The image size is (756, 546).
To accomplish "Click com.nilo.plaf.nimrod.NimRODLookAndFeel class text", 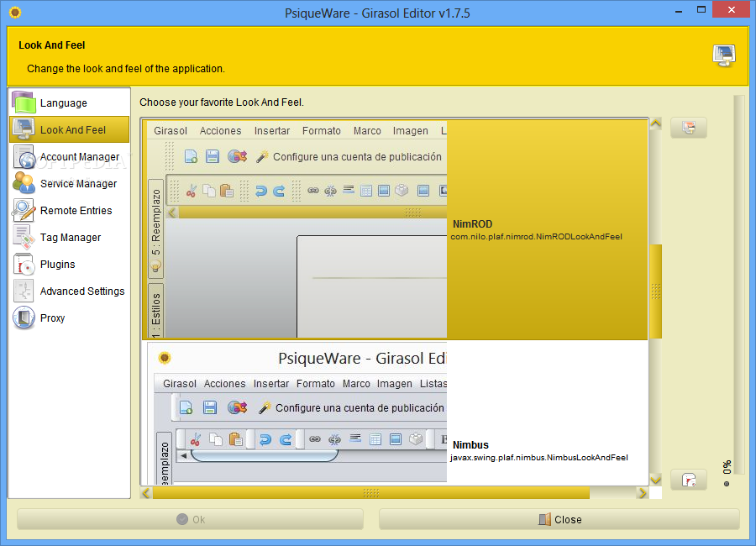I will coord(536,237).
